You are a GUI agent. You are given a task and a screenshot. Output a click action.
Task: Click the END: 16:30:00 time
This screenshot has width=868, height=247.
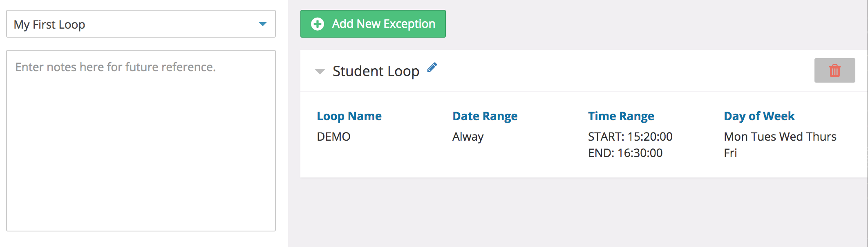click(x=625, y=153)
